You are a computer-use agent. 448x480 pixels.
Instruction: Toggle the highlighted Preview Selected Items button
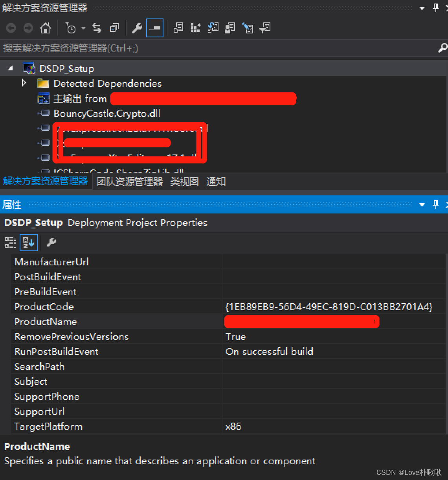point(155,28)
